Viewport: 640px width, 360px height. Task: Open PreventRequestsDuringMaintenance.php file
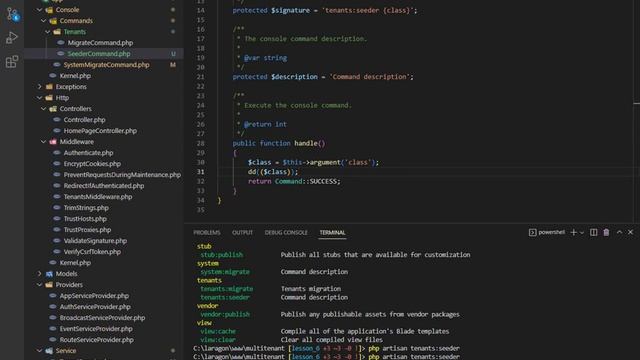coord(122,175)
